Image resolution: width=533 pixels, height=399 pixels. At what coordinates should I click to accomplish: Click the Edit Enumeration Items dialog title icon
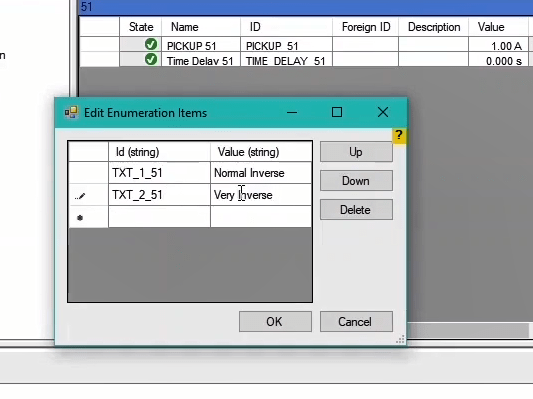[x=71, y=112]
